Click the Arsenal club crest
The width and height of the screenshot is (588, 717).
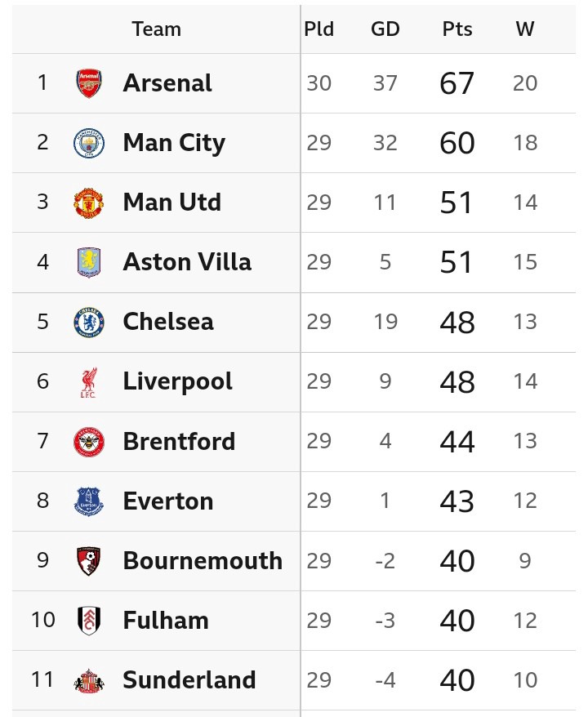(88, 83)
